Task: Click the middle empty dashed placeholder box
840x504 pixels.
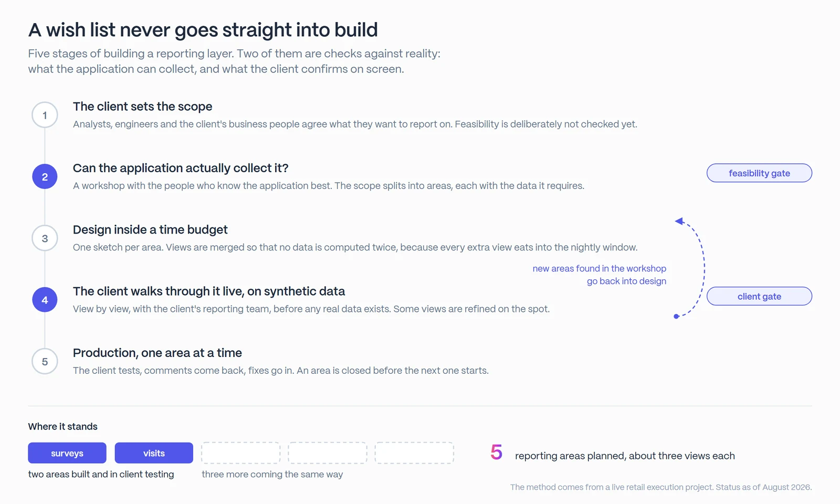Action: tap(328, 453)
